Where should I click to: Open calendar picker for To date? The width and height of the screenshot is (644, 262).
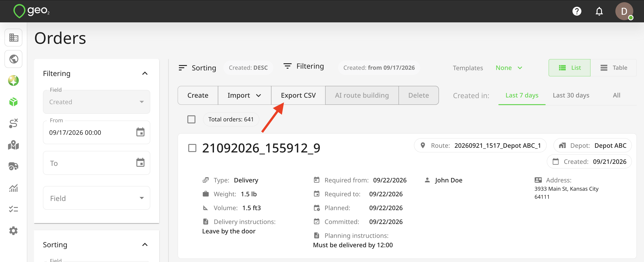(x=140, y=163)
